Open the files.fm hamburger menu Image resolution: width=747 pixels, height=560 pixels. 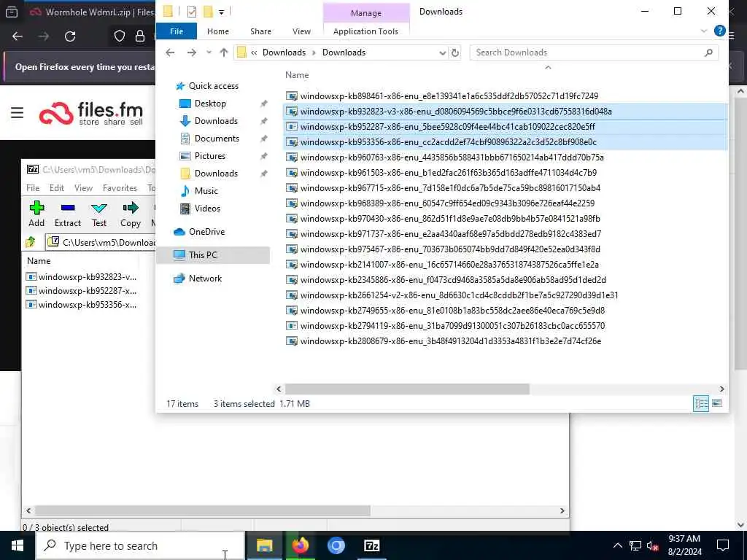18,113
